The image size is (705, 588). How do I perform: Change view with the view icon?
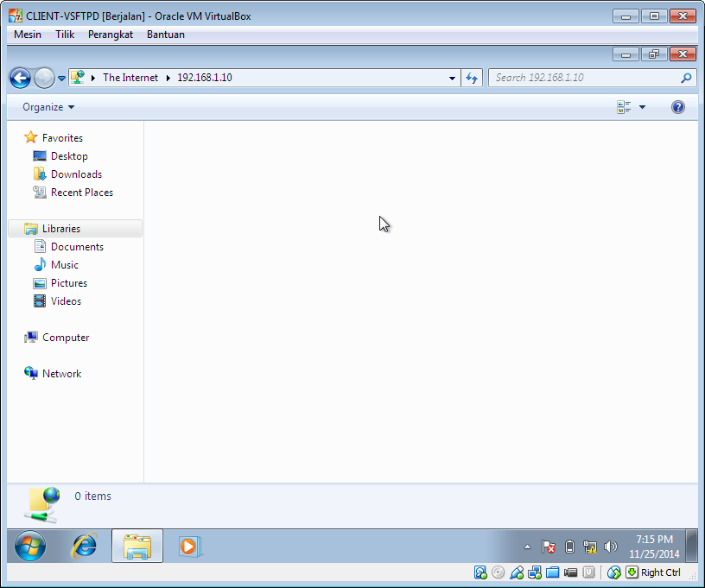624,107
